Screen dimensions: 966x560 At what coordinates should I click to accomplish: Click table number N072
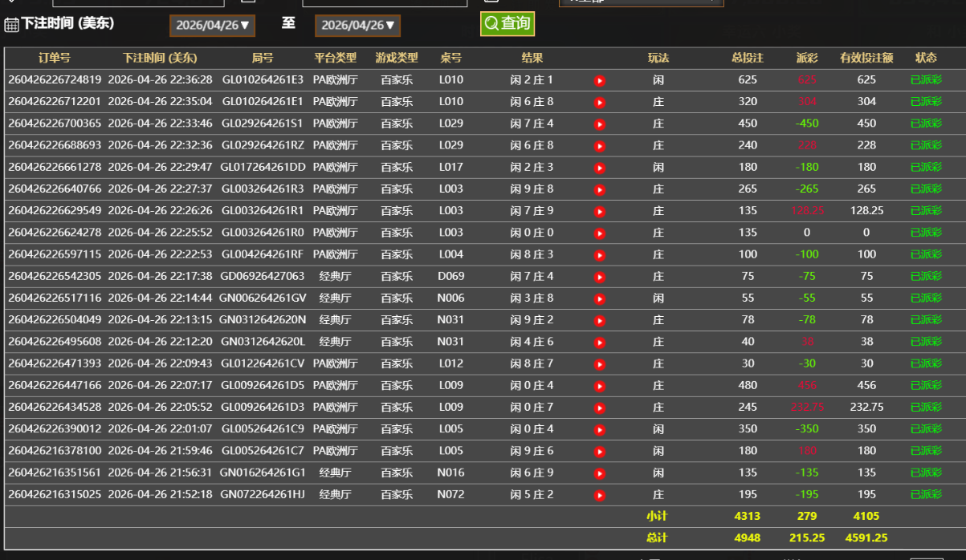[450, 494]
